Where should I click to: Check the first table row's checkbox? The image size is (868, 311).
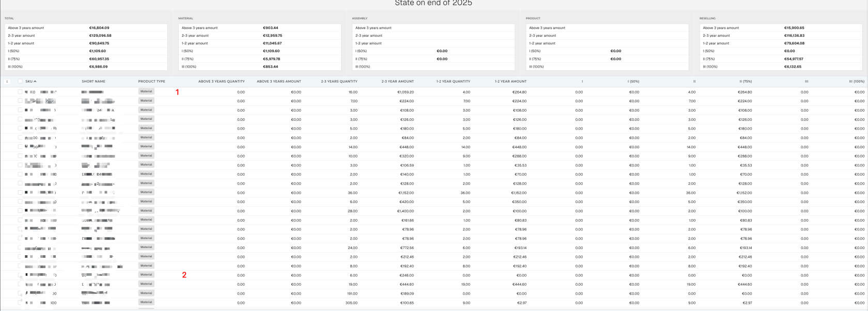(x=20, y=91)
